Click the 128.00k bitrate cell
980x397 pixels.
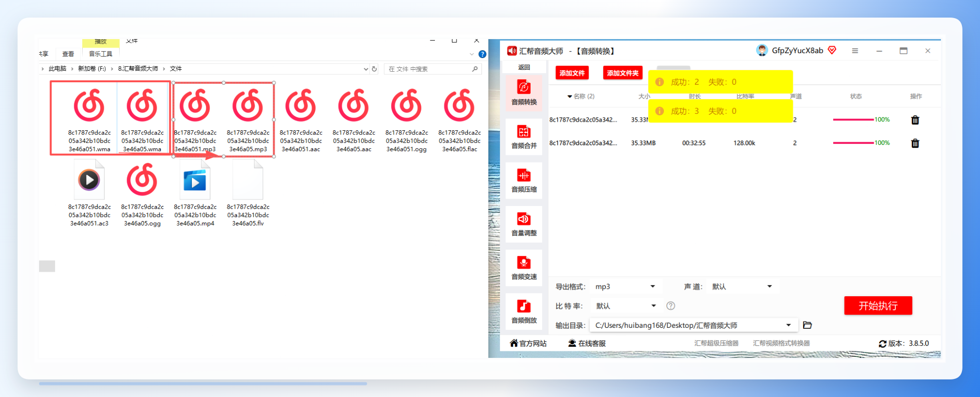[744, 143]
